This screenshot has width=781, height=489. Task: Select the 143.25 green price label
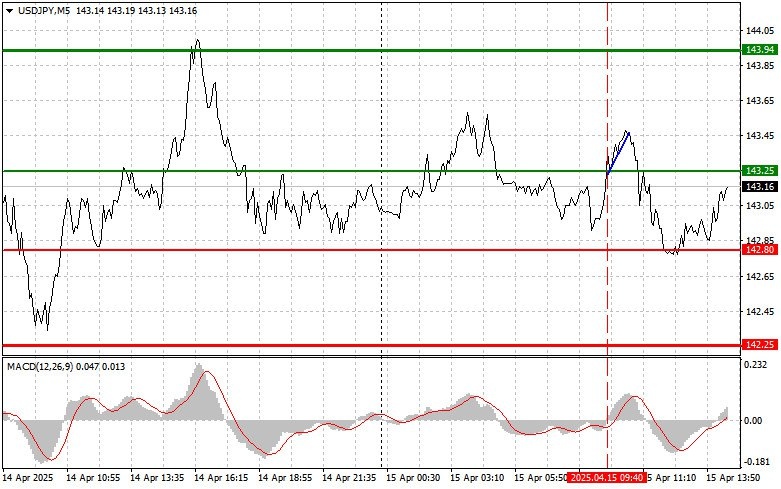pos(760,171)
